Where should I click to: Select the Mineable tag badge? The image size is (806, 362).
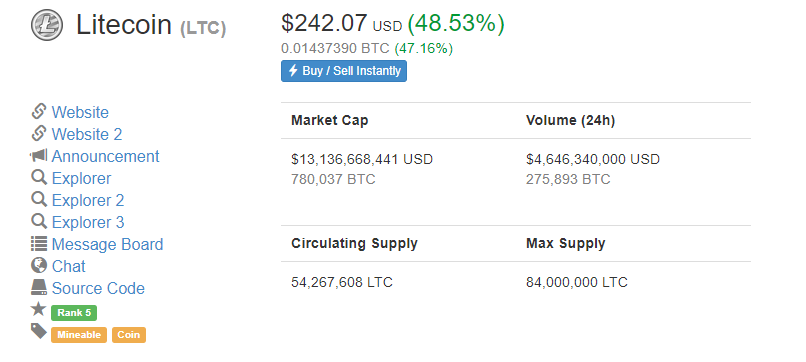[x=79, y=335]
